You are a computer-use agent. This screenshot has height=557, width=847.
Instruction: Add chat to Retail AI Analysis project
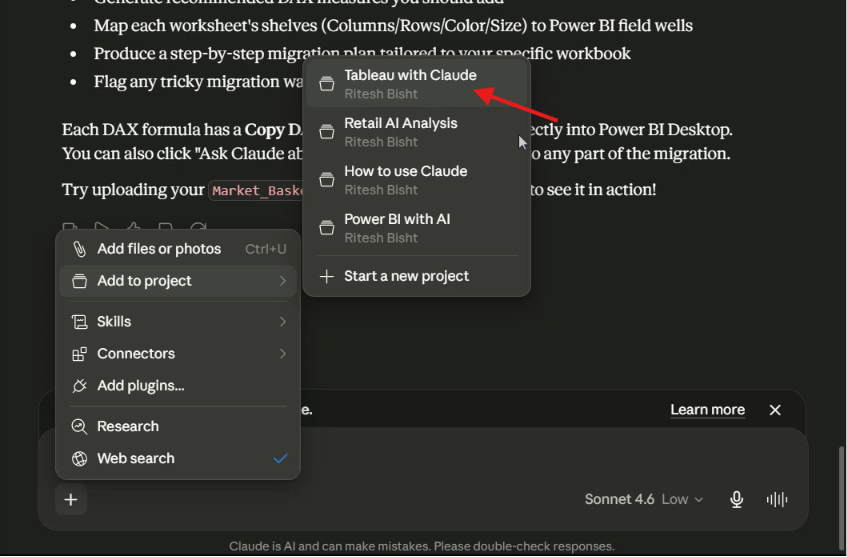(x=416, y=132)
